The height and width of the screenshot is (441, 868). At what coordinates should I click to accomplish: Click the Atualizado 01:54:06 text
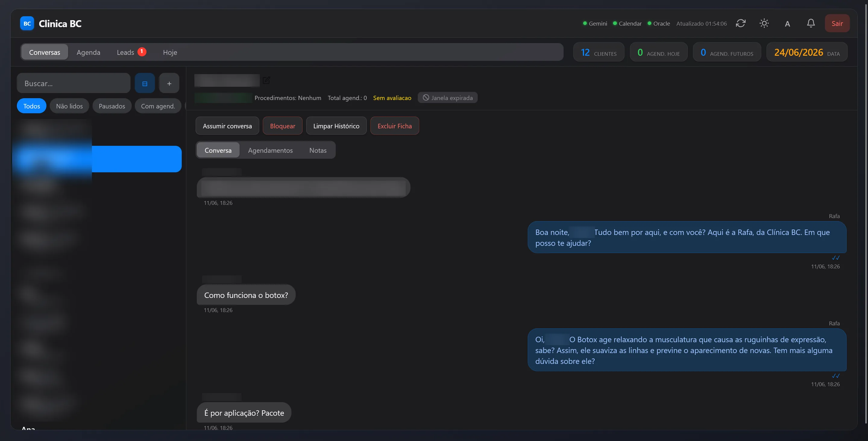click(x=701, y=23)
